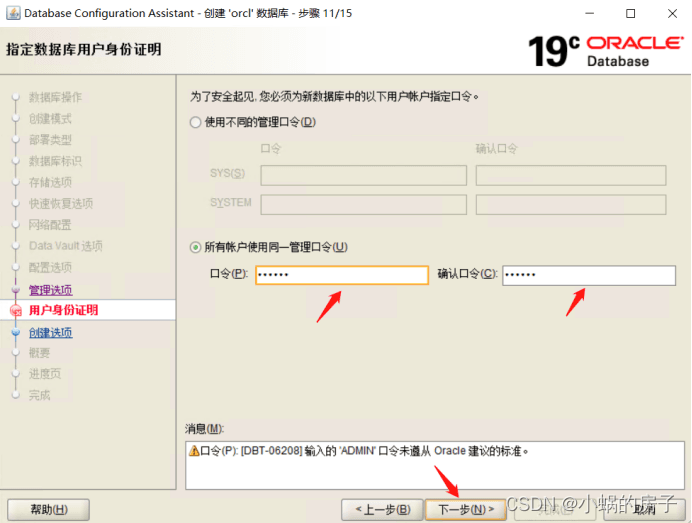The width and height of the screenshot is (692, 523).
Task: Click the 配置选项 step
Action: tap(50, 267)
